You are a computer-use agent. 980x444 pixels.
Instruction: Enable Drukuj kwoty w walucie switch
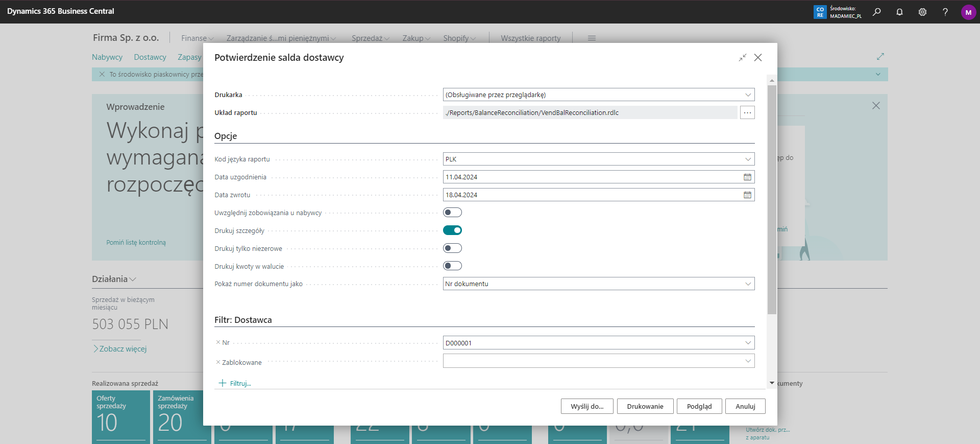pos(452,266)
